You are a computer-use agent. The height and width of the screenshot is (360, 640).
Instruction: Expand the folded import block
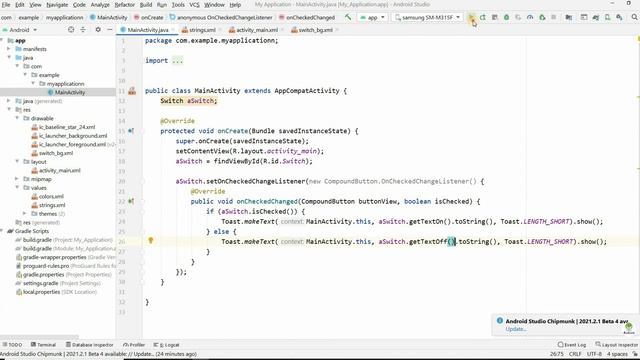click(x=178, y=61)
